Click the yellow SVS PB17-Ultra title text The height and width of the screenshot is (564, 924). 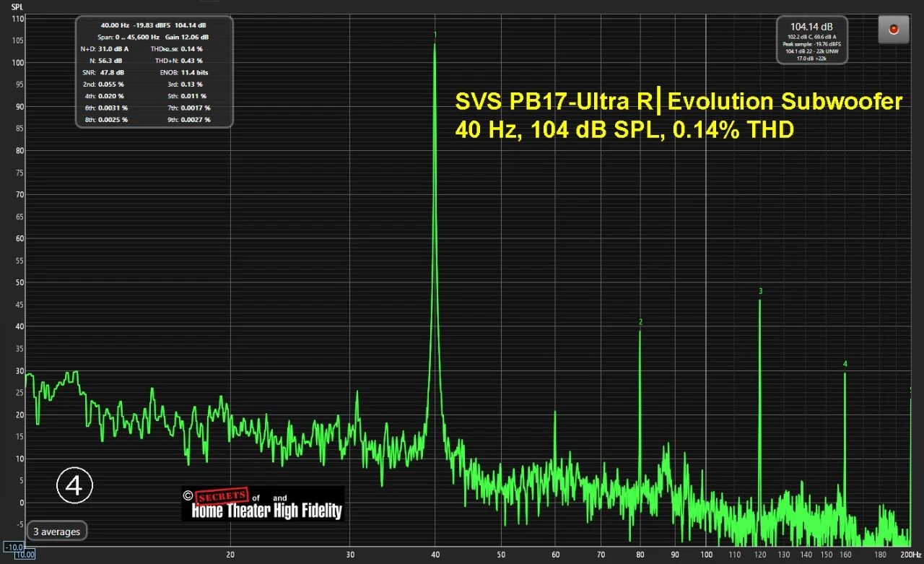pyautogui.click(x=678, y=103)
